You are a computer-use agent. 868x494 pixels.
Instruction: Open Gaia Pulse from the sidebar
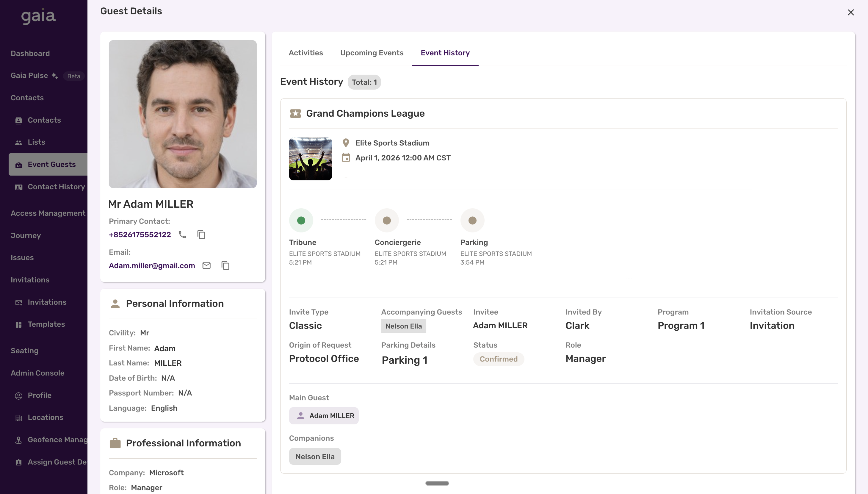click(29, 75)
